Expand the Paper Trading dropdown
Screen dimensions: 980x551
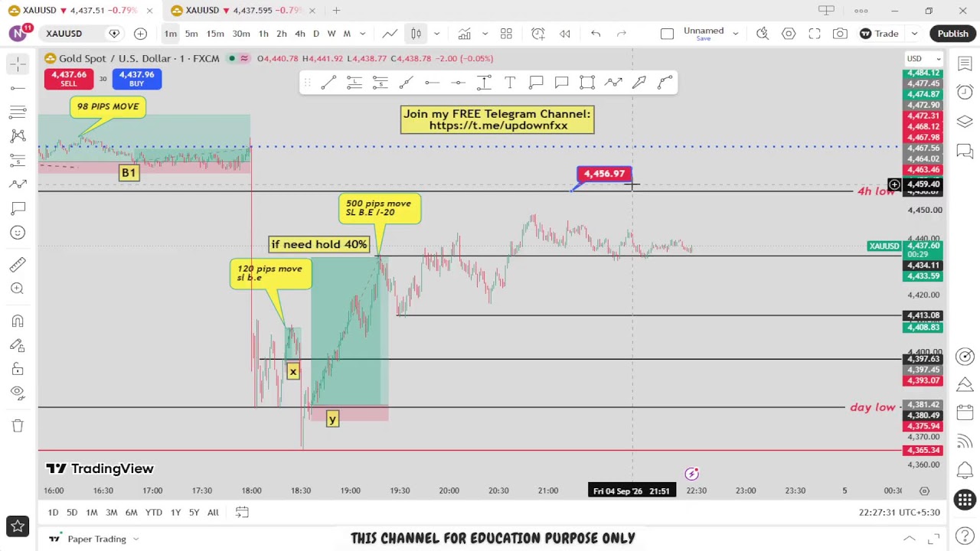point(136,540)
